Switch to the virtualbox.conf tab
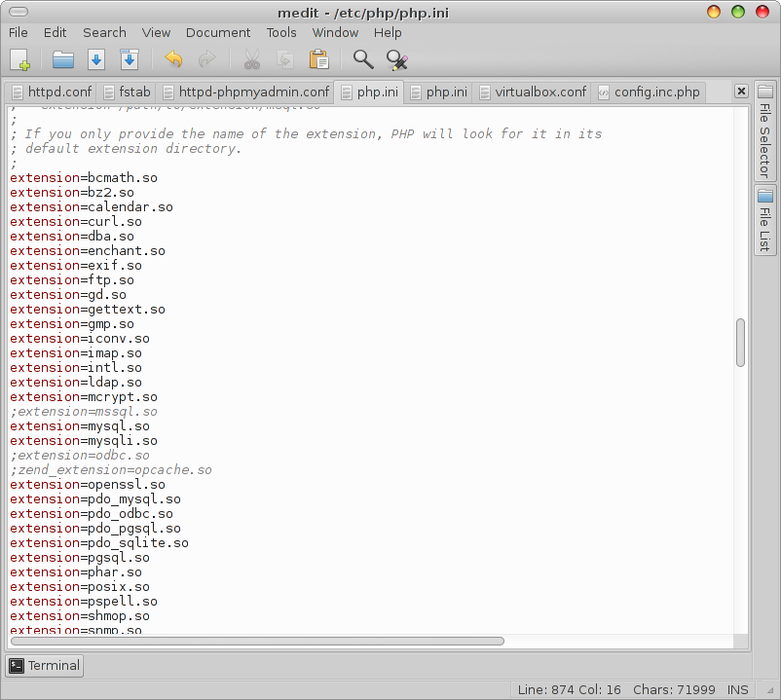 coord(533,92)
